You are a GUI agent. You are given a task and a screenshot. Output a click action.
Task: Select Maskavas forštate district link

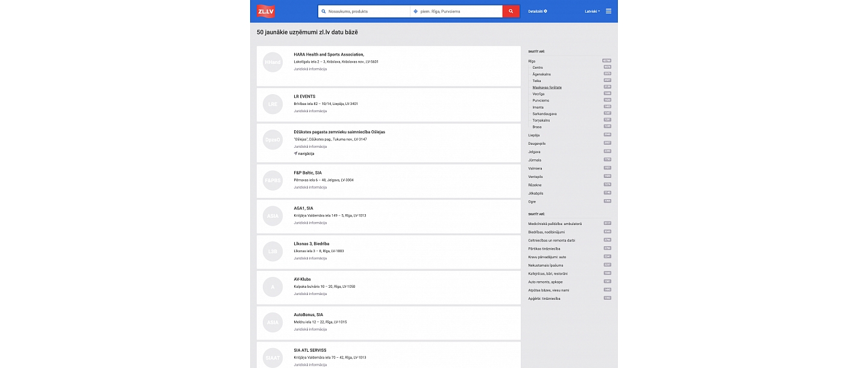[547, 87]
